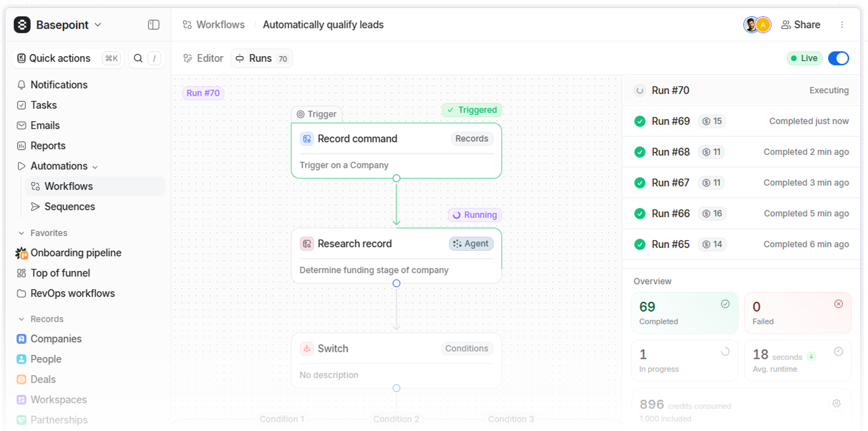Click the Conditions tag on Switch node
Viewport: 868px width, 431px height.
[x=467, y=349]
